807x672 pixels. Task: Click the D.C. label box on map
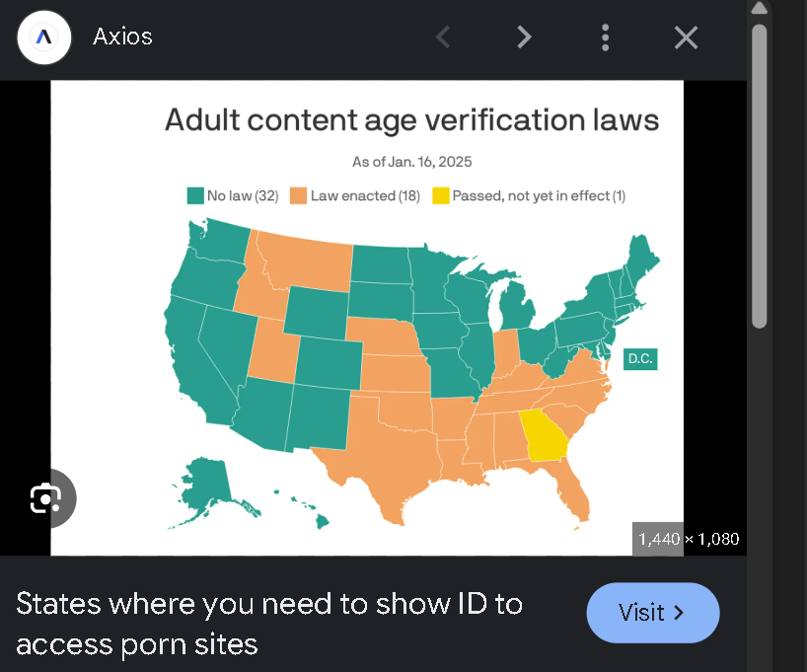tap(640, 359)
